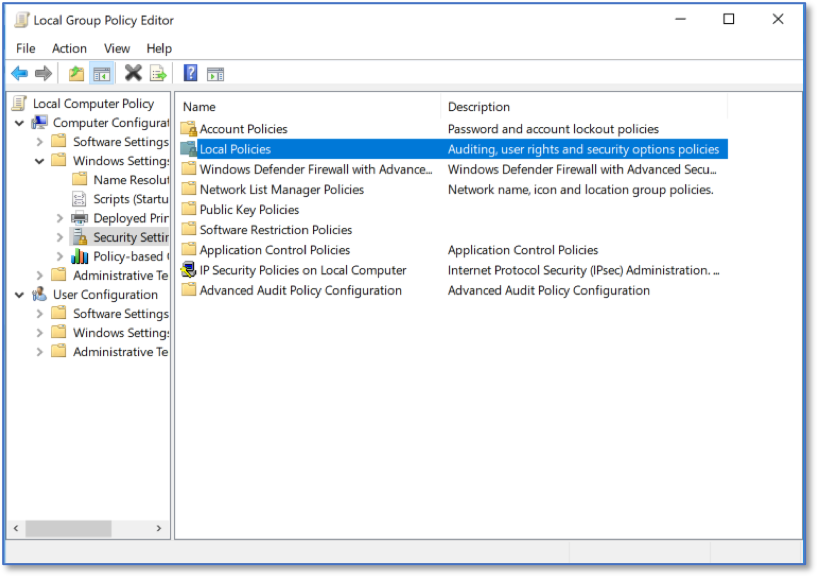Click 'Password and account lockout policies' description

[553, 129]
